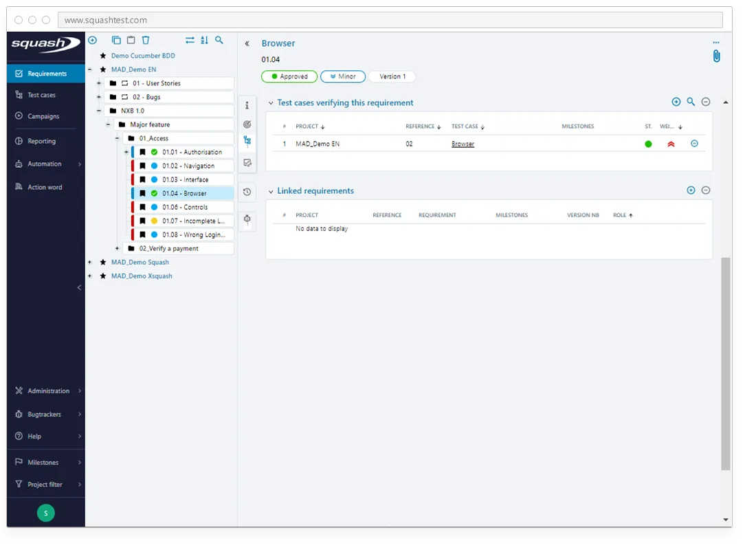Click the vertical scrollbar thumb
Image resolution: width=756 pixels, height=550 pixels.
pos(726,364)
